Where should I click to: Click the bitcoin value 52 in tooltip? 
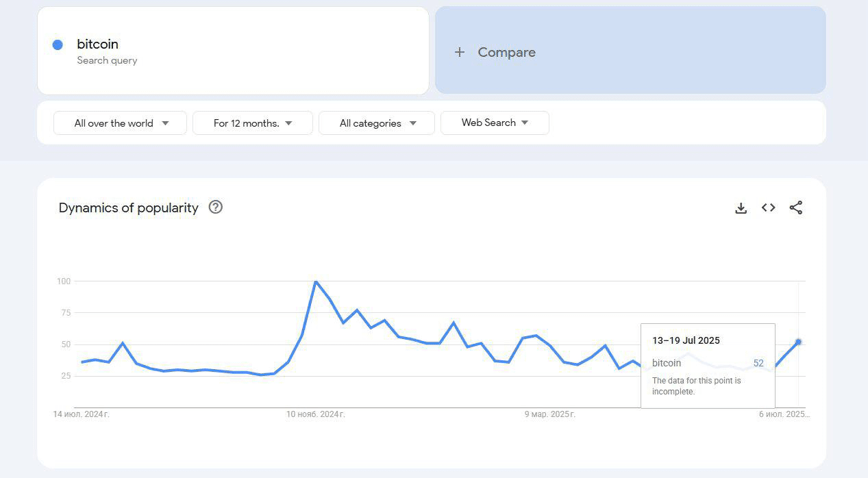[x=758, y=363]
